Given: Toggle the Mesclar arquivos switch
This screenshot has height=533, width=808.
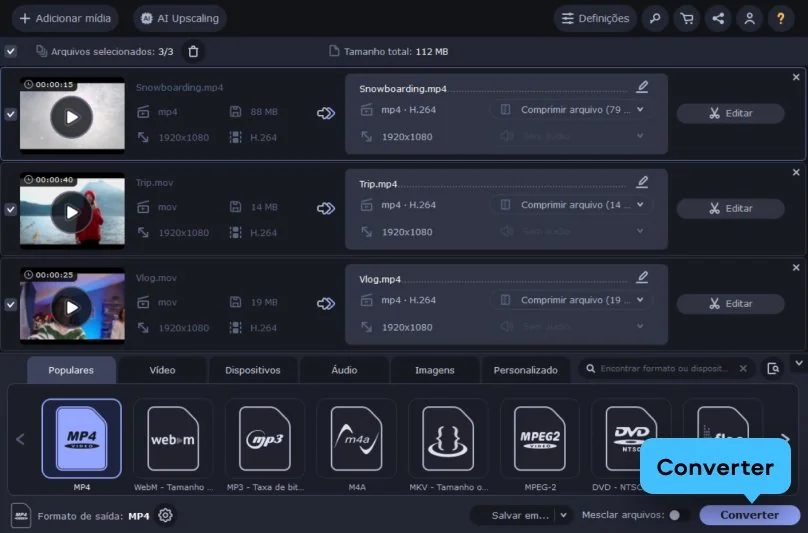Looking at the screenshot, I should (678, 515).
